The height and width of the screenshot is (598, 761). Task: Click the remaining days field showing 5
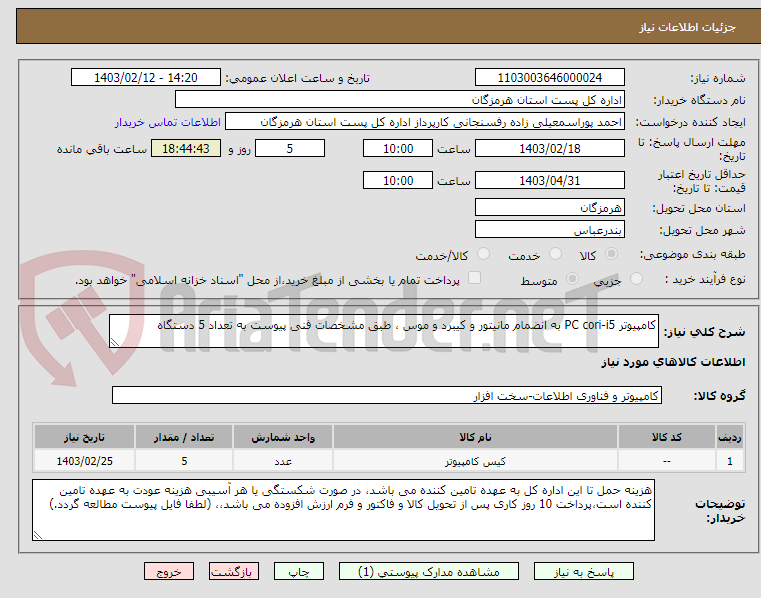(290, 149)
